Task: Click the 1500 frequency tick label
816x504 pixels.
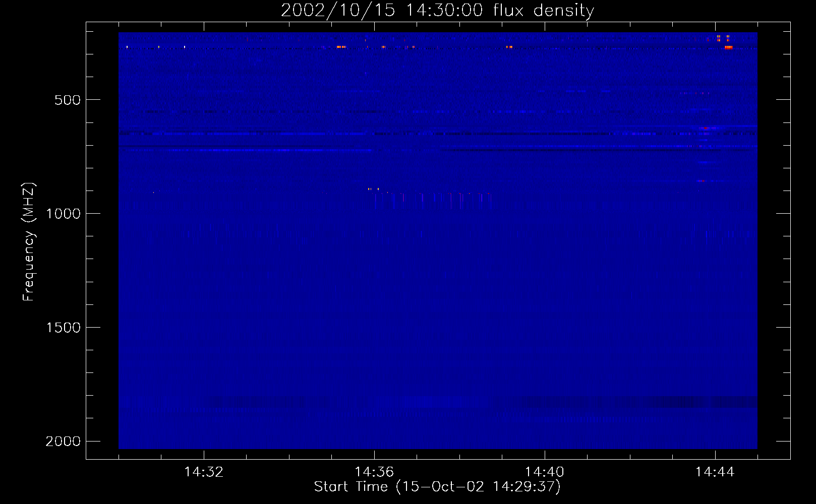Action: click(x=63, y=328)
